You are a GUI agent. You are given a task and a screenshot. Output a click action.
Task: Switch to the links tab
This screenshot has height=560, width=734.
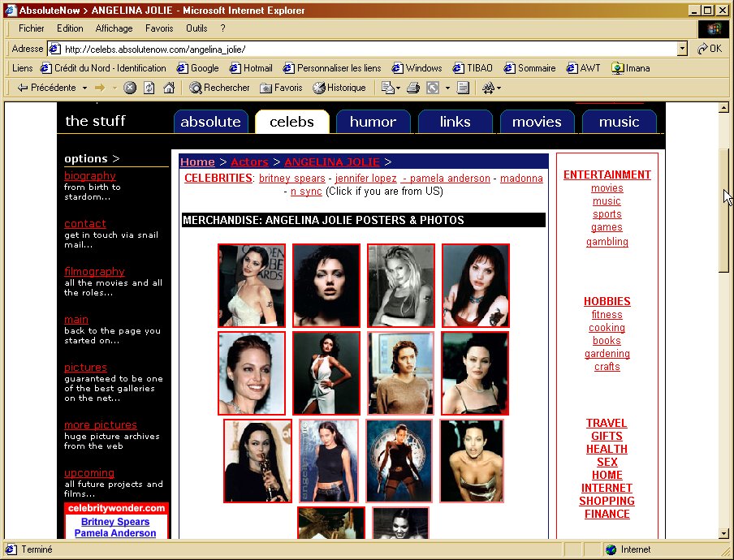(455, 122)
